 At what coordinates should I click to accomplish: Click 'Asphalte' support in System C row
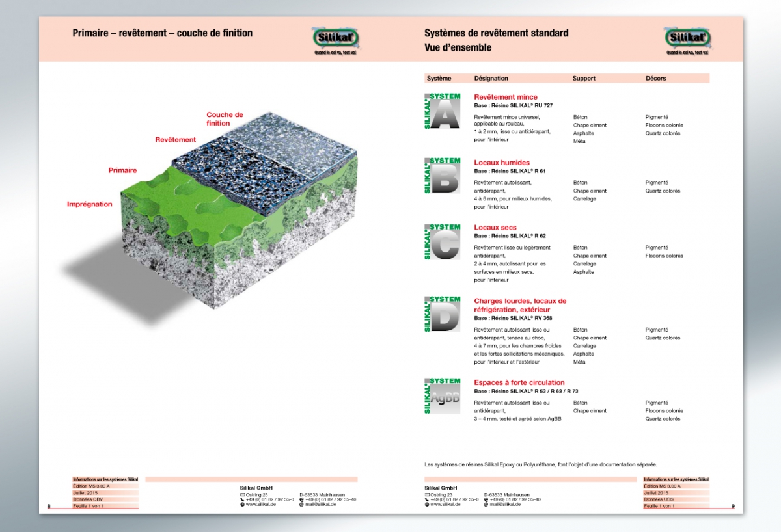(584, 272)
